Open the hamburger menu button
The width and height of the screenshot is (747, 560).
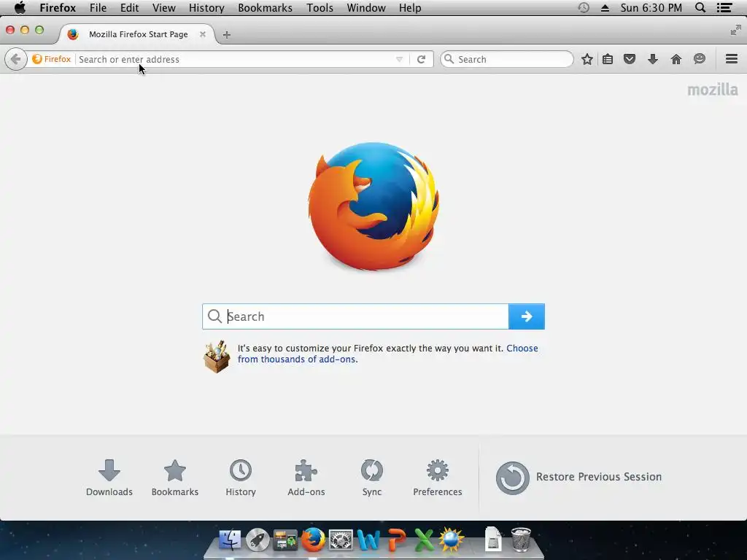pos(732,59)
